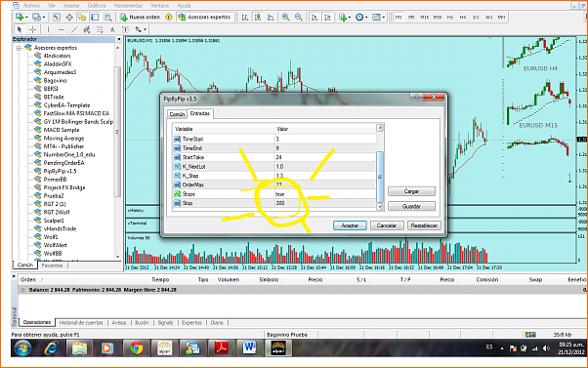Switch chart to line chart type
The height and width of the screenshot is (368, 588).
271,17
